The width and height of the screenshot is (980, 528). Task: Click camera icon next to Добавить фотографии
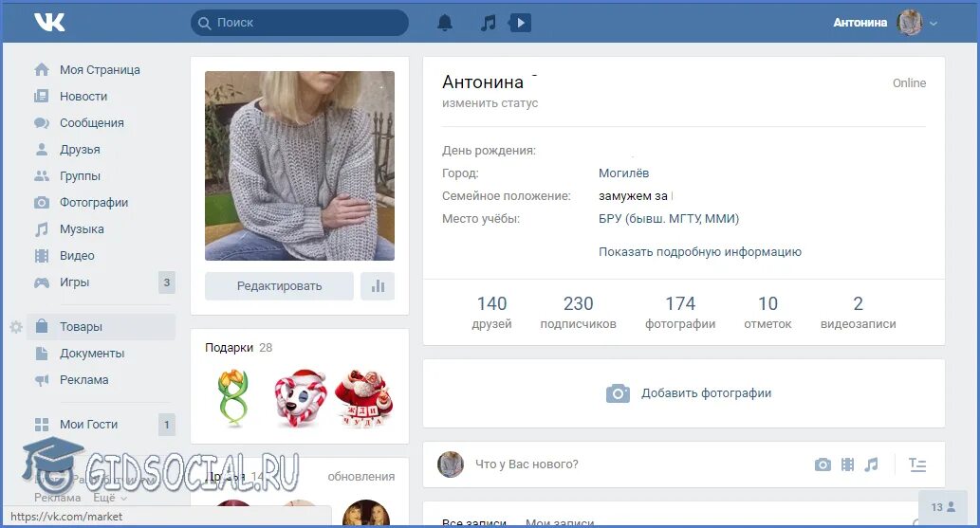618,393
